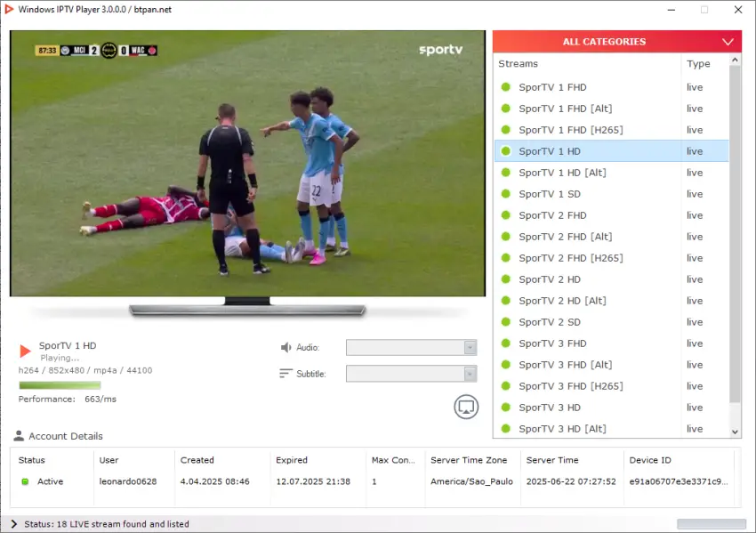Click the Server Time Zone column header

[472, 460]
